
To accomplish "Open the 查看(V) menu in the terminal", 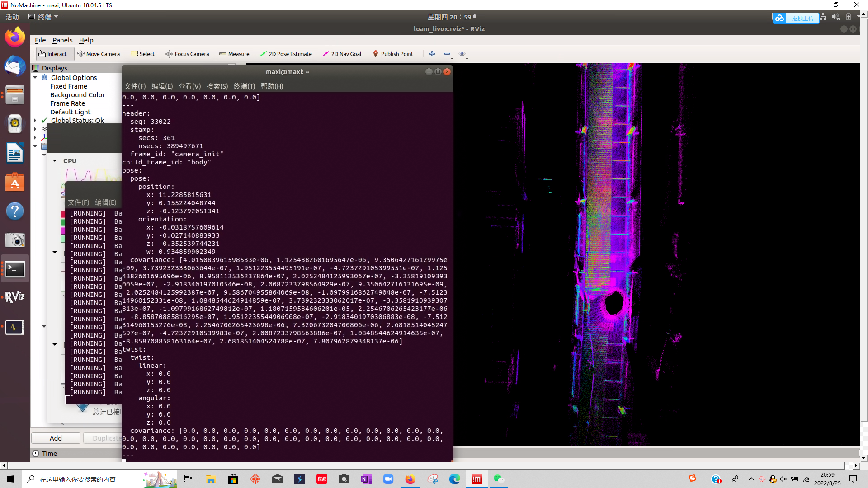I will 189,86.
